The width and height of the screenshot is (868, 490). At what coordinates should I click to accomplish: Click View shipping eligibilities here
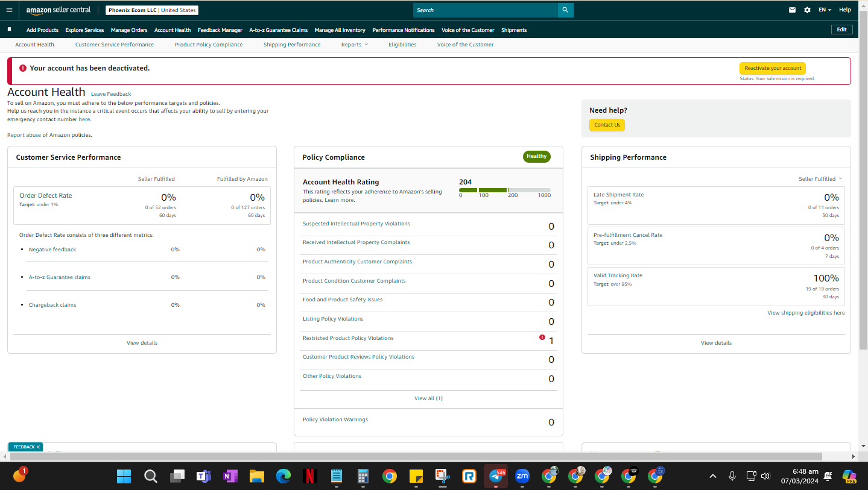pos(806,313)
